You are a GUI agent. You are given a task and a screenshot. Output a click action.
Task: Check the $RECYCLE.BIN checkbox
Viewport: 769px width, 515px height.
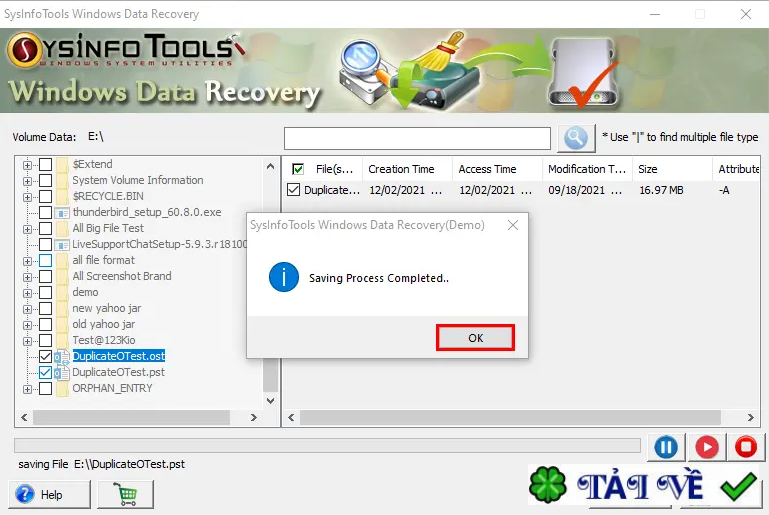pos(45,197)
